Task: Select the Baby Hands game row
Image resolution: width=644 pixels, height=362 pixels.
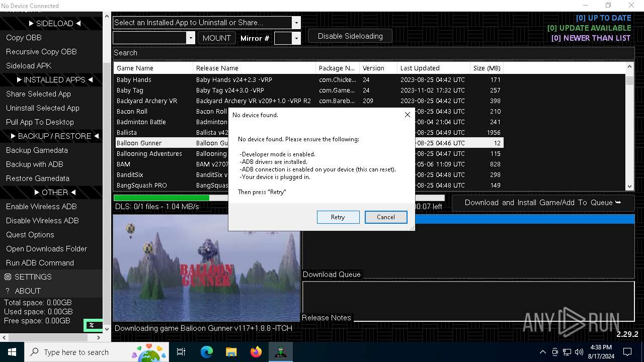Action: [308, 80]
